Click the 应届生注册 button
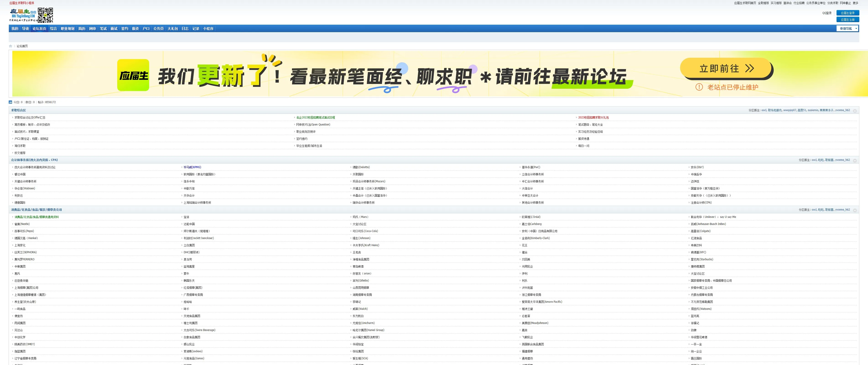Screen dimensions: 868x365 point(848,20)
